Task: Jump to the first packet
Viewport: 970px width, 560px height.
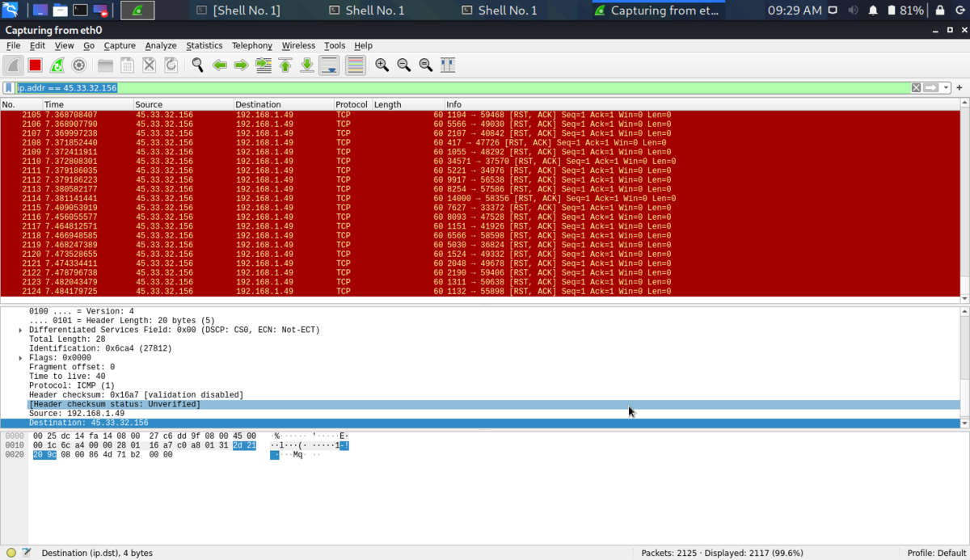Action: pos(285,65)
